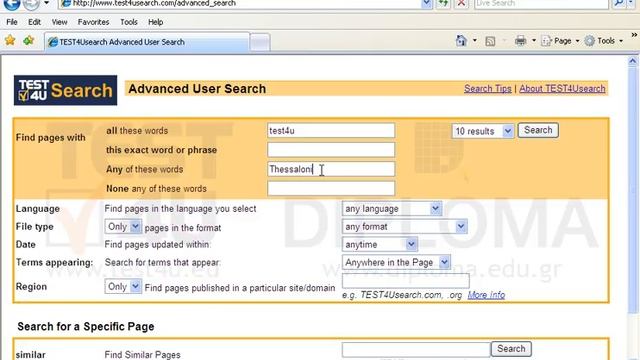Open the anytime date dropdown
640x360 pixels.
[x=380, y=244]
